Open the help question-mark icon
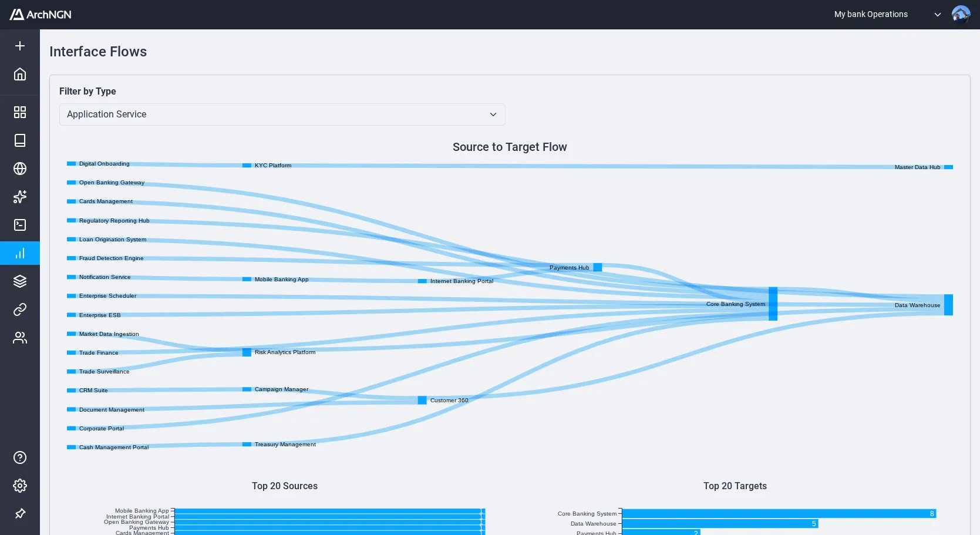 tap(20, 457)
